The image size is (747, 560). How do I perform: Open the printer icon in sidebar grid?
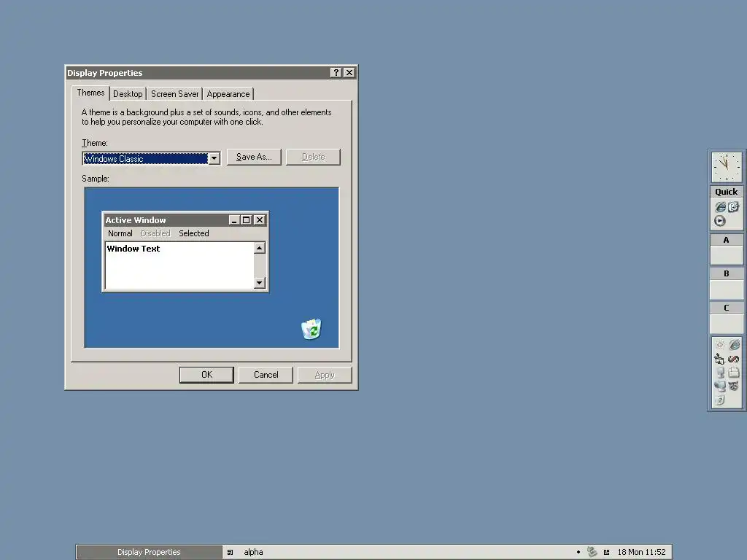point(734,373)
